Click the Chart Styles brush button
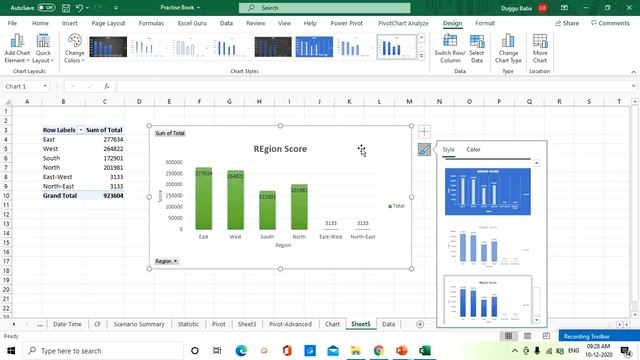The width and height of the screenshot is (640, 360). 424,149
